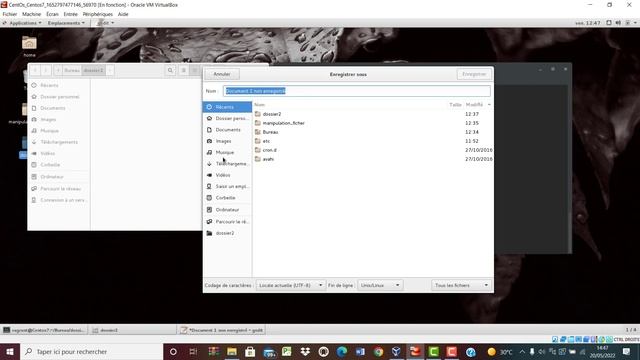Image resolution: width=640 pixels, height=360 pixels.
Task: Open Musique in the save dialog sidebar
Action: tap(227, 152)
